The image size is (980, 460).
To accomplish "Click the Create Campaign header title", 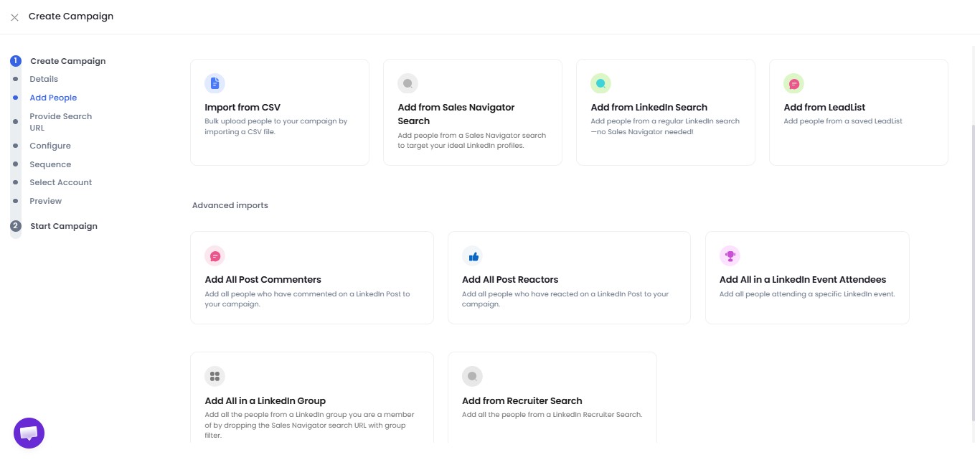I will click(x=71, y=17).
